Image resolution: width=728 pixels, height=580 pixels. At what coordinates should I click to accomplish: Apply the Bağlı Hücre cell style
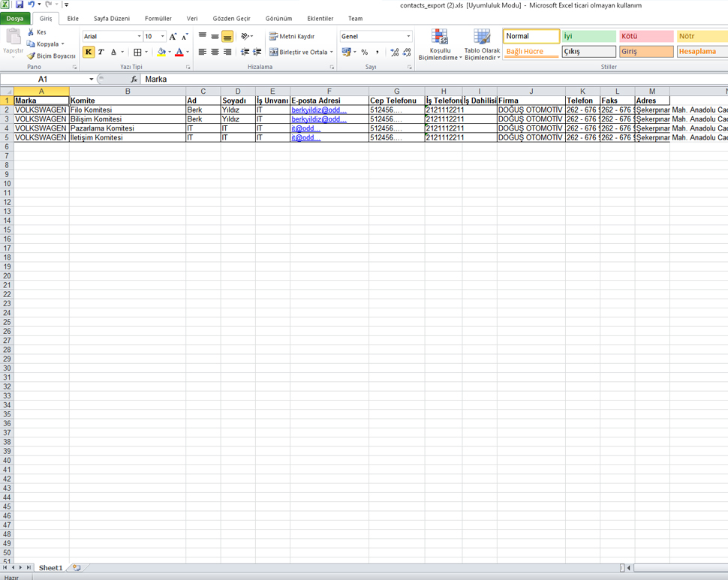531,52
